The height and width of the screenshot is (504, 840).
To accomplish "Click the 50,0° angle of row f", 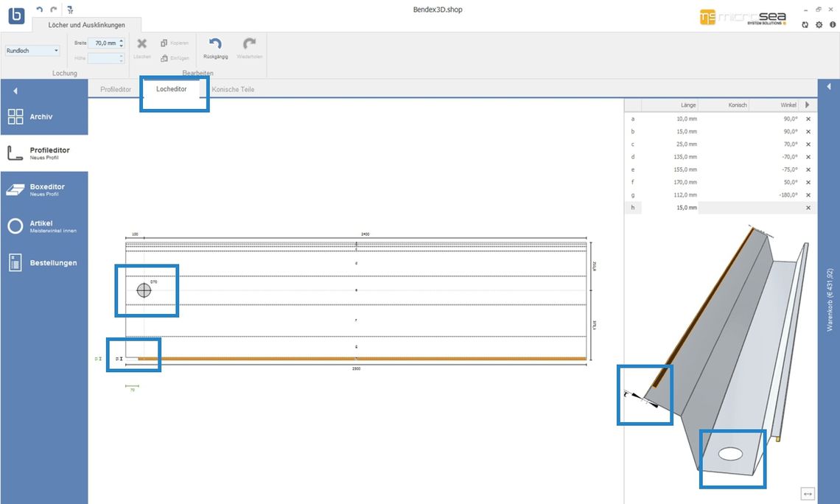I will (x=790, y=183).
